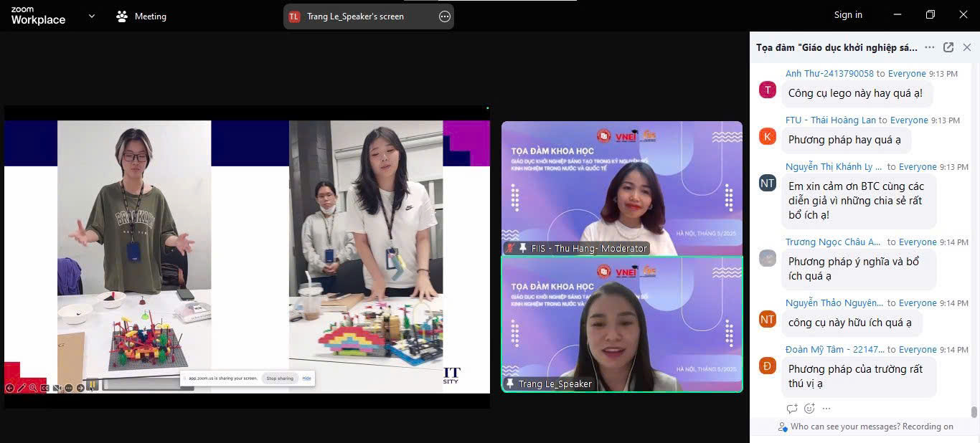The width and height of the screenshot is (980, 443).
Task: Click the red TL avatar badge in top bar
Action: click(x=294, y=16)
